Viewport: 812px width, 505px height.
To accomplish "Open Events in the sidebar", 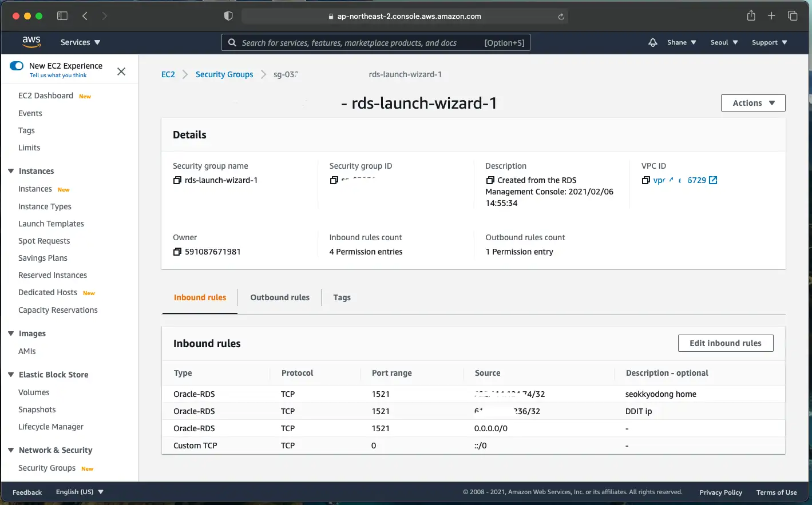I will point(30,113).
